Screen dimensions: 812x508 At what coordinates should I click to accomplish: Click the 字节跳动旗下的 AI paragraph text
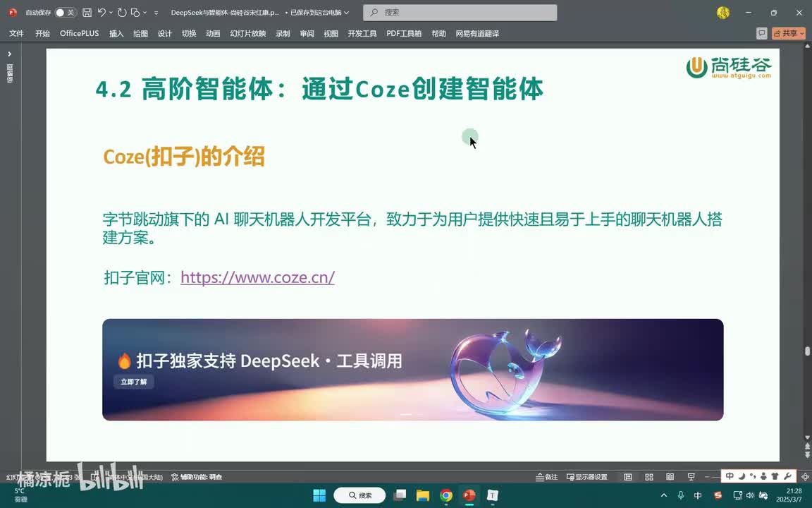click(412, 228)
